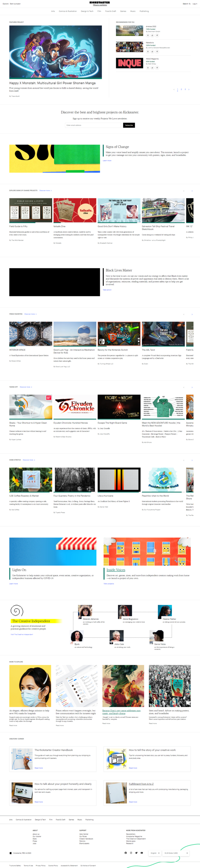Previous arrow in Signs of Change carousel
The width and height of the screenshot is (200, 868).
(184, 191)
